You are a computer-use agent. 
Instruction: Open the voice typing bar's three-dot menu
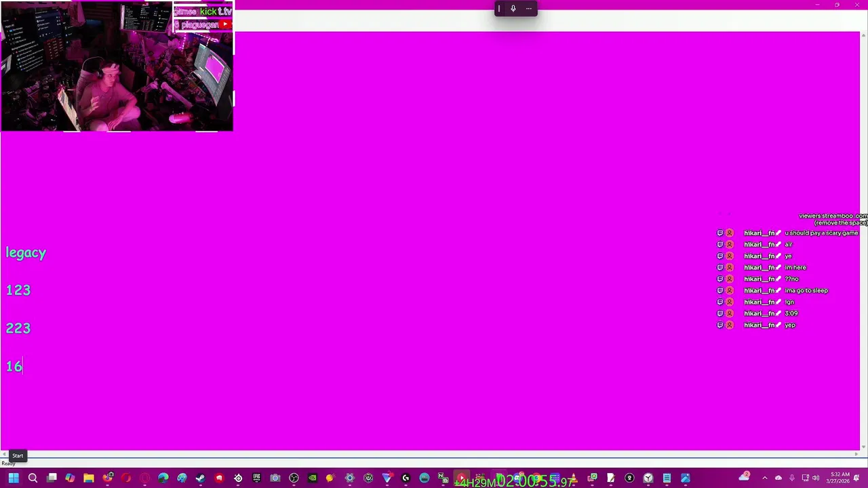pos(529,9)
